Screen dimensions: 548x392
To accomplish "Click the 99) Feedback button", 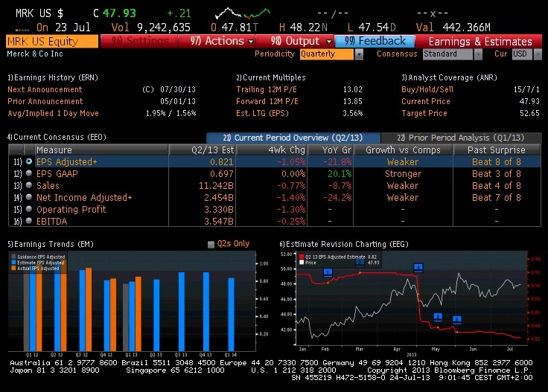I will click(x=375, y=41).
